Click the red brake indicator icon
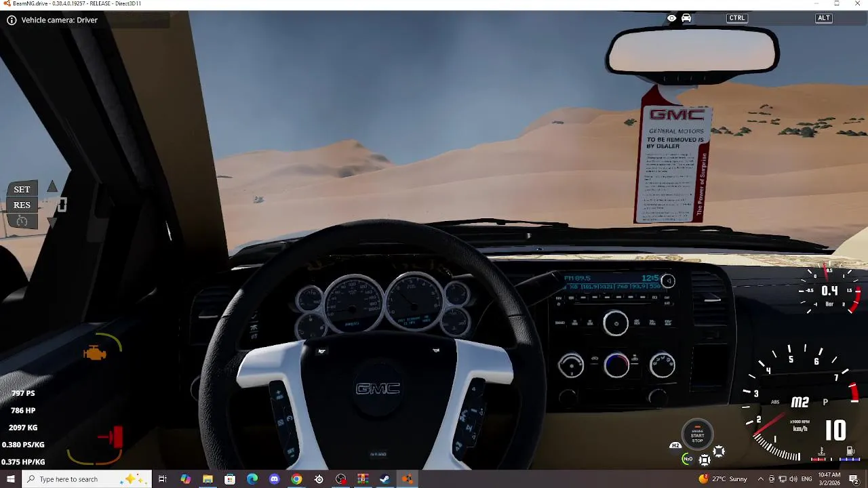This screenshot has height=488, width=868. (x=111, y=437)
